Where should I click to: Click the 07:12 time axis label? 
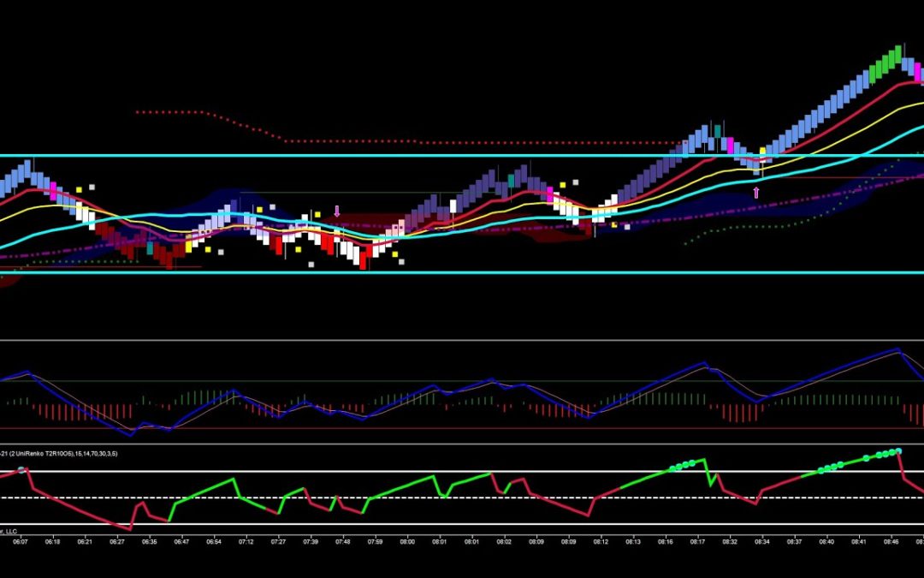click(x=246, y=541)
